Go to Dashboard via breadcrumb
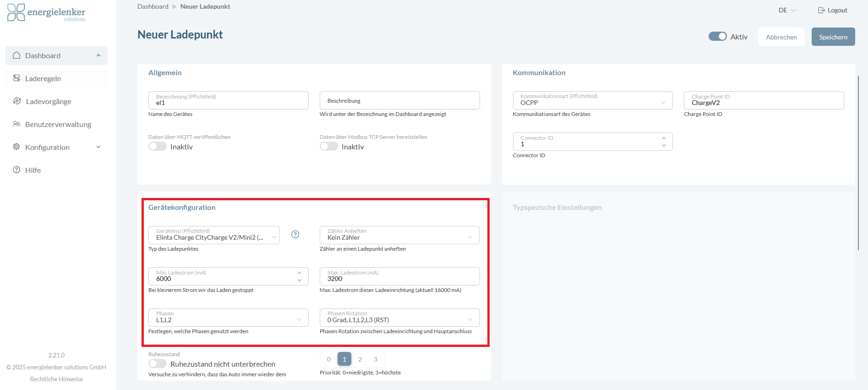This screenshot has width=868, height=390. (x=153, y=6)
